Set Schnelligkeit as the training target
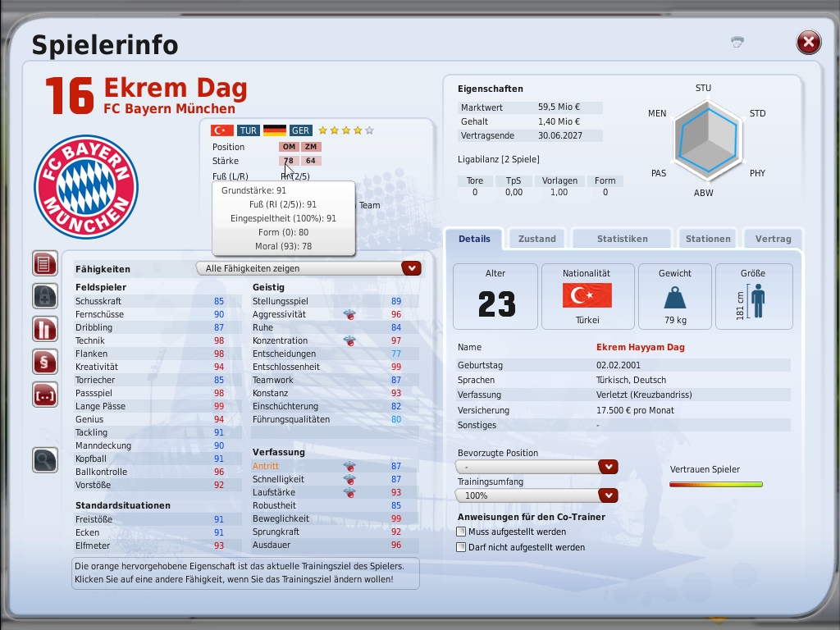Screen dimensions: 840x630 [278, 479]
